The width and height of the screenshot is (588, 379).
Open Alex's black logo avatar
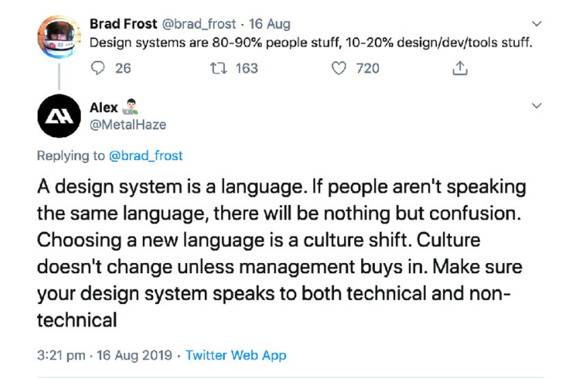[x=59, y=117]
